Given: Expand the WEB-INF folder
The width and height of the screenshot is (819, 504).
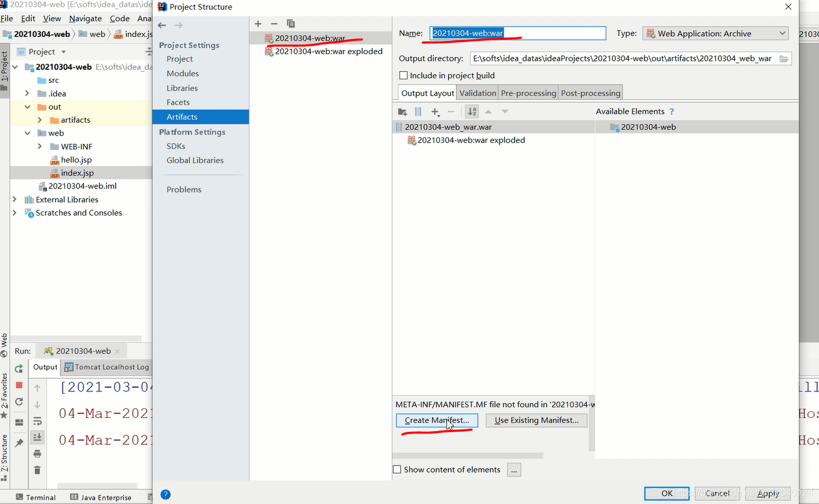Looking at the screenshot, I should pos(40,146).
